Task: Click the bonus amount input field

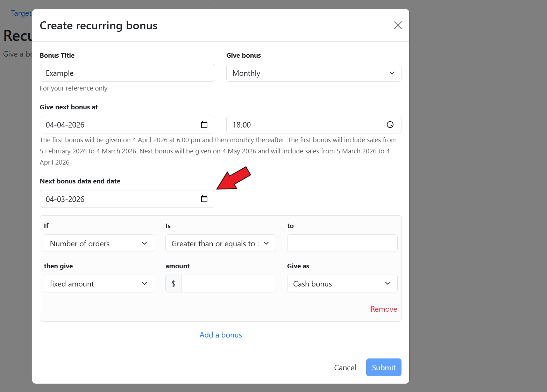Action: pyautogui.click(x=228, y=284)
